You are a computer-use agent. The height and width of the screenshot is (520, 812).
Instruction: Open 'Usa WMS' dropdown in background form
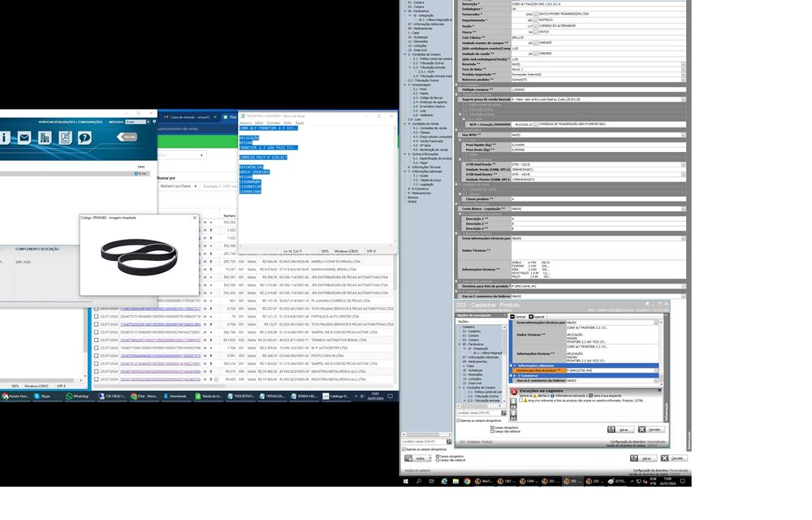tap(684, 135)
